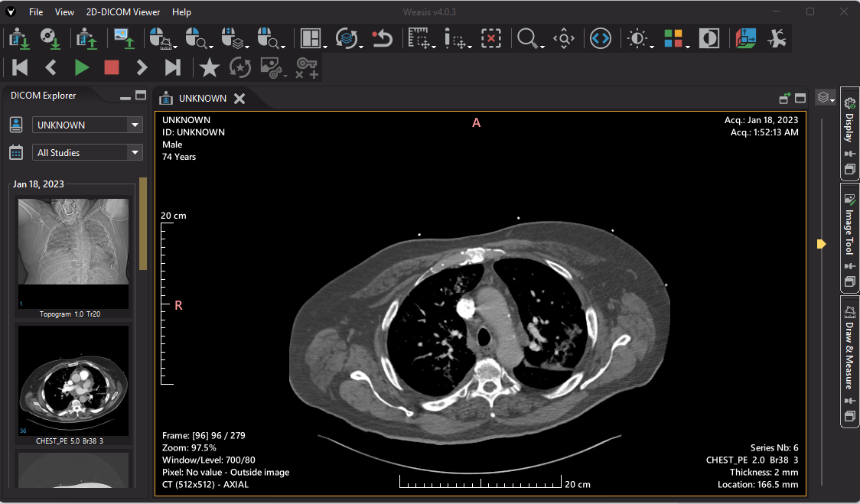860x504 pixels.
Task: Stop cine playback with red square
Action: tap(112, 67)
